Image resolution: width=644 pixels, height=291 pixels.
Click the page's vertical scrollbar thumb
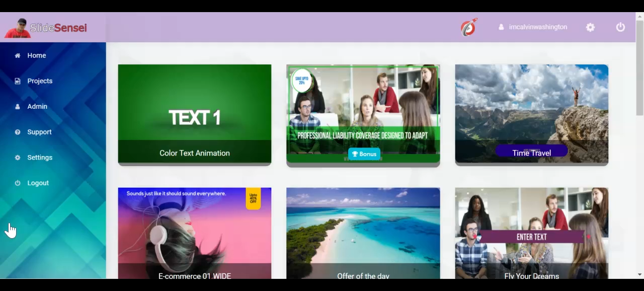pyautogui.click(x=639, y=68)
